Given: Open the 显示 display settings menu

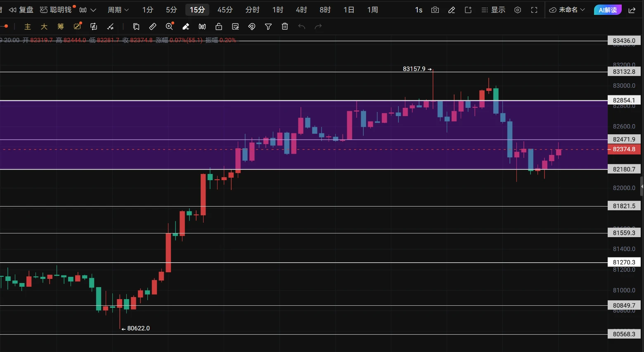Looking at the screenshot, I should pos(493,10).
